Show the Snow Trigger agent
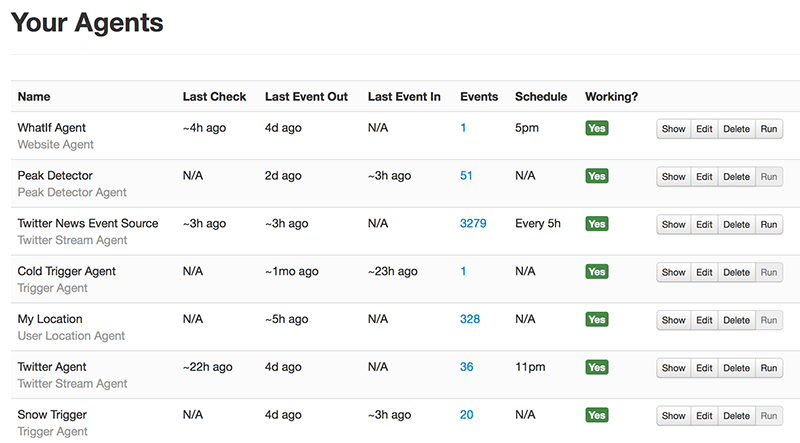800x443 pixels. pyautogui.click(x=673, y=416)
